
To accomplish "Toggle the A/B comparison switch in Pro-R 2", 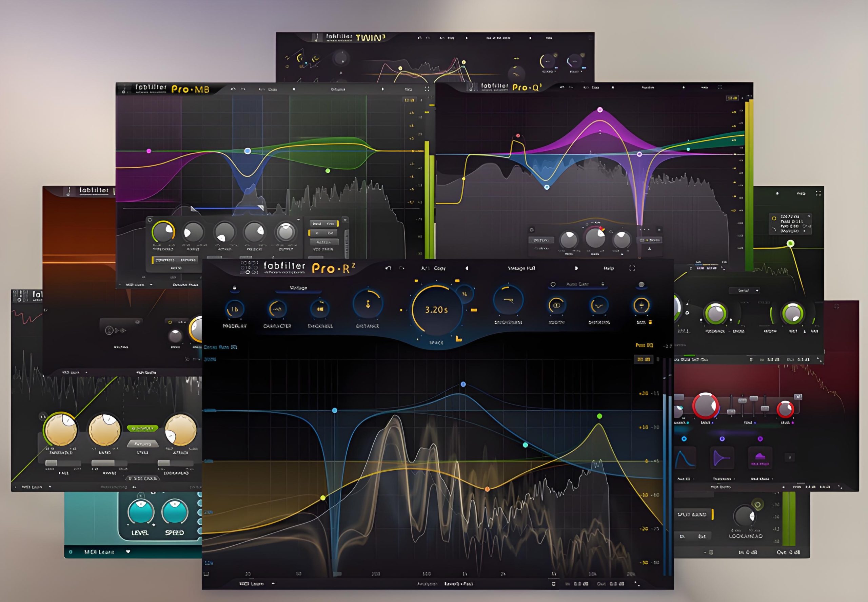I will (x=425, y=268).
